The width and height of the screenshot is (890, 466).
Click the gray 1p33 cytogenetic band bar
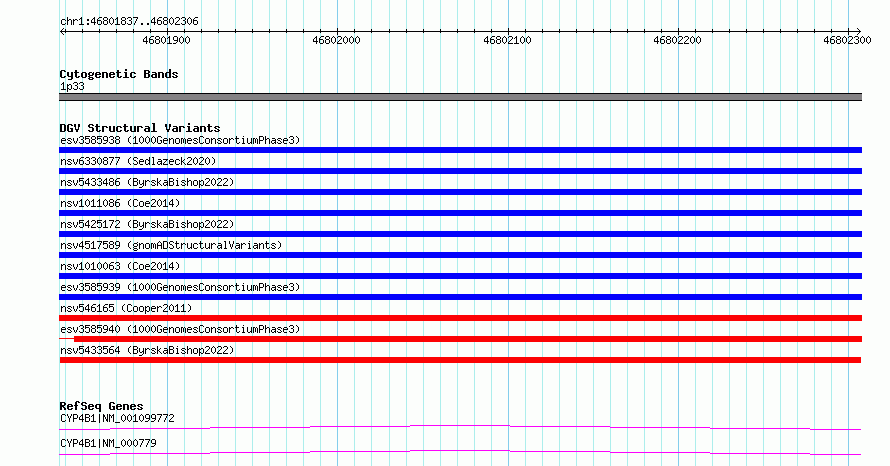(460, 97)
